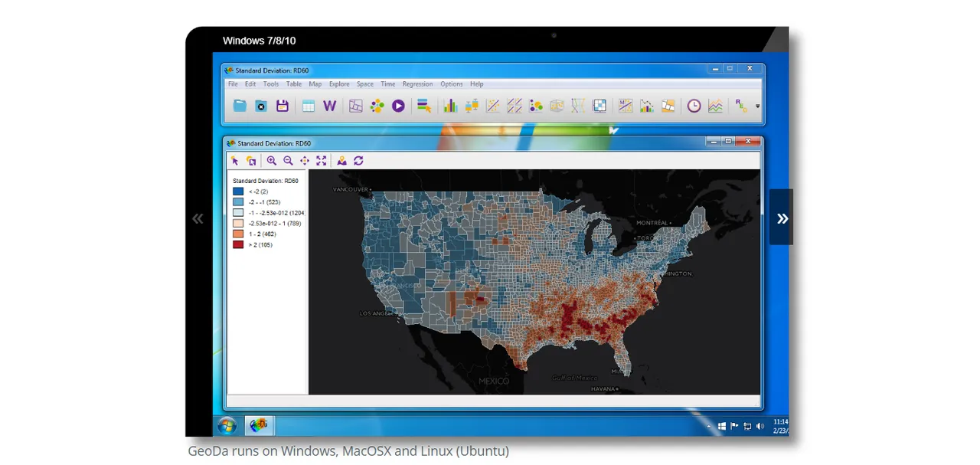Open the Explore menu

pyautogui.click(x=339, y=84)
